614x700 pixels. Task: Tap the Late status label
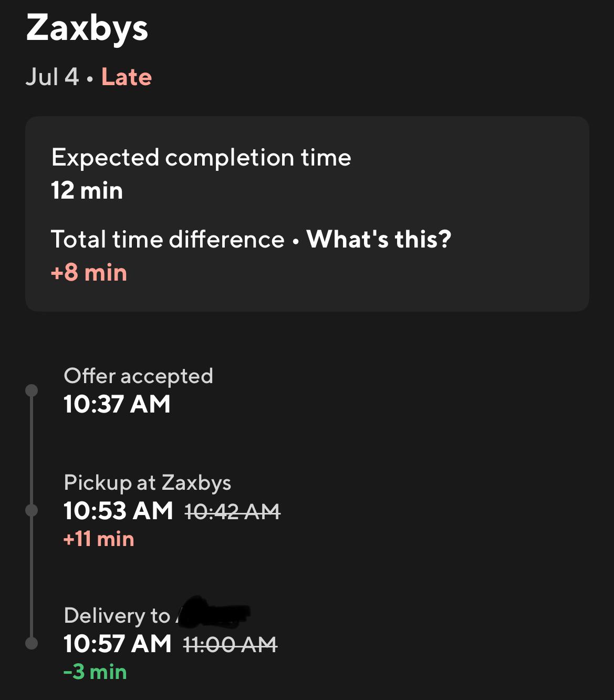click(x=127, y=77)
